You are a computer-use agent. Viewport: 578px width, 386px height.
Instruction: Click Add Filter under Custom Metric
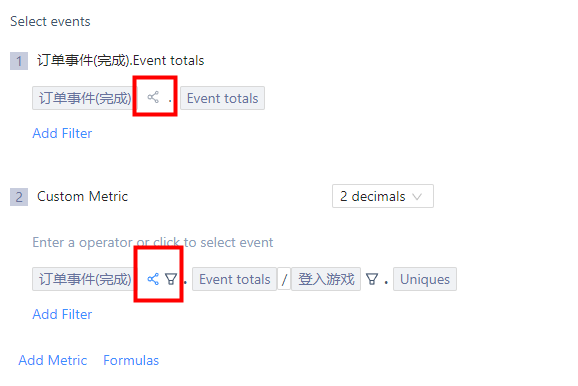62,314
